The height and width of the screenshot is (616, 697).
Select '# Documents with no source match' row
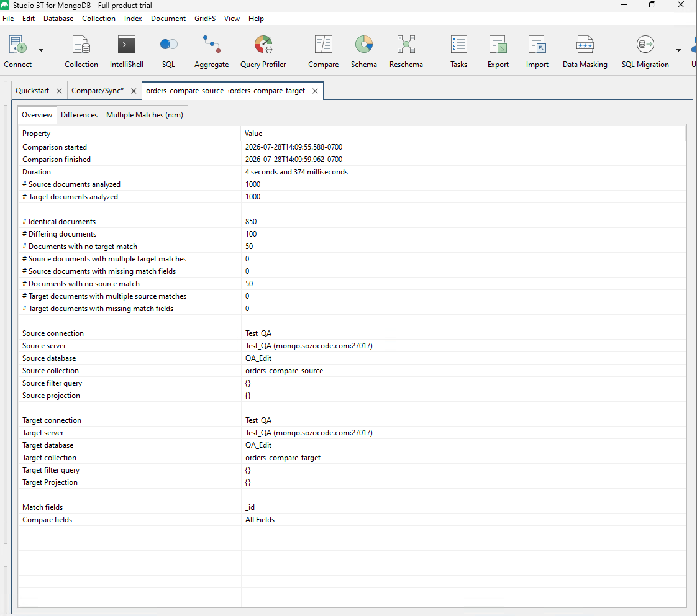[352, 284]
